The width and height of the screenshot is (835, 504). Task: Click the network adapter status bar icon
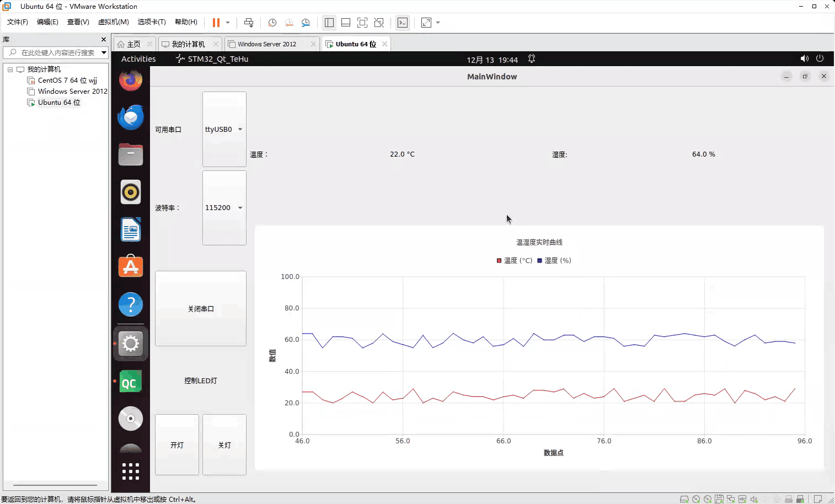731,499
